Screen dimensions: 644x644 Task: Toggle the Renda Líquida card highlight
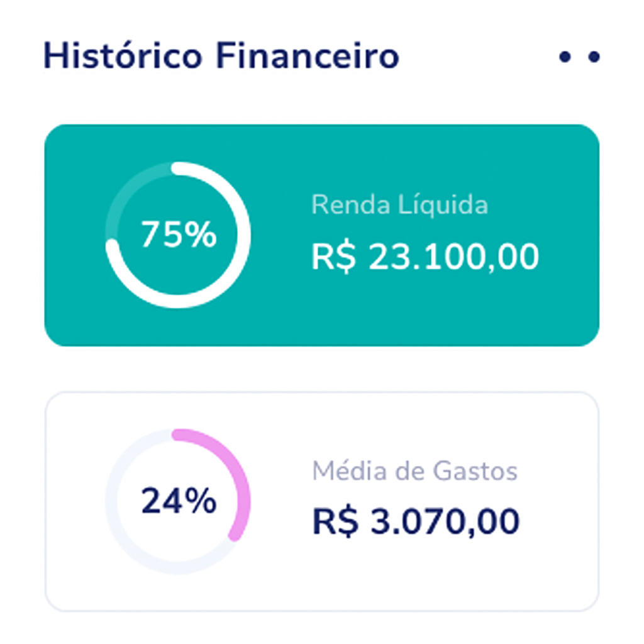(322, 234)
